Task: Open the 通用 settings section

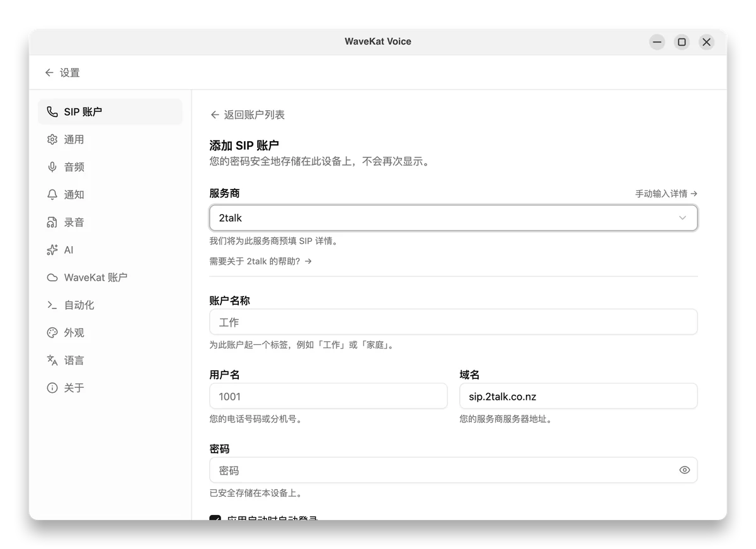Action: [110, 140]
